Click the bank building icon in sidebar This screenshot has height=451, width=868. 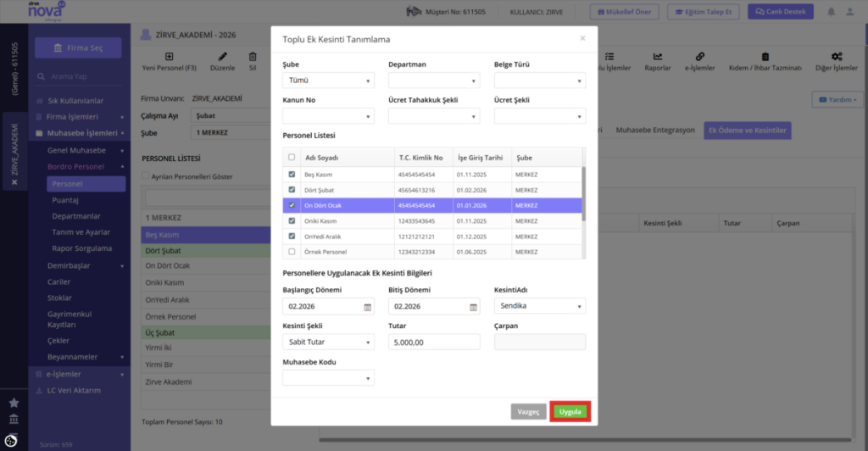tap(14, 419)
